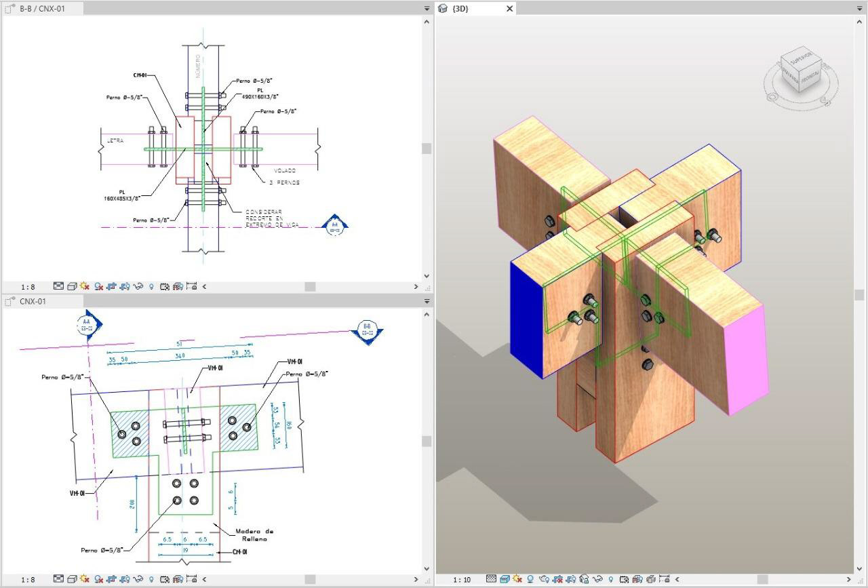Click horizontal scrollbar thumb of B-B view
This screenshot has height=588, width=868.
coord(310,286)
